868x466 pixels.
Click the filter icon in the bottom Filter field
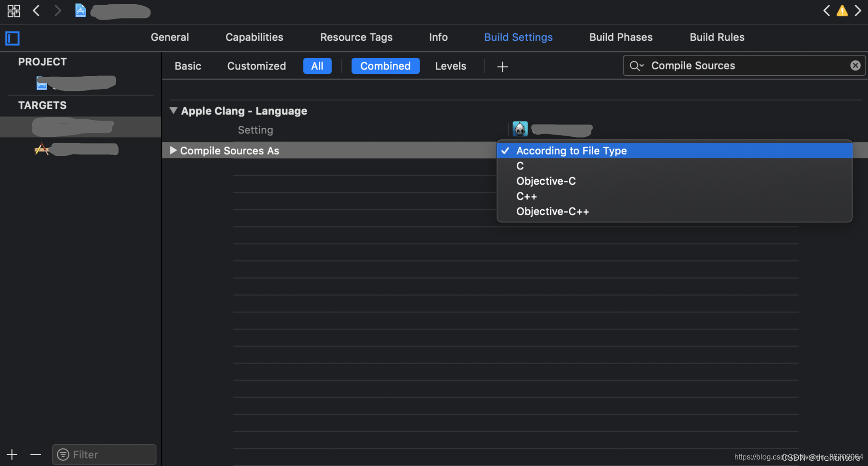[63, 454]
